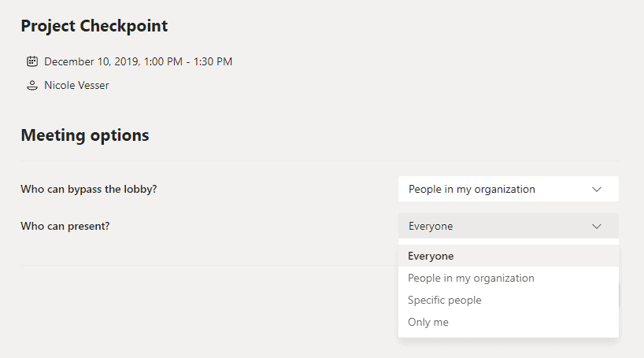This screenshot has height=358, width=644.
Task: Open the 'Who can bypass the lobby?' dropdown
Action: pos(508,189)
